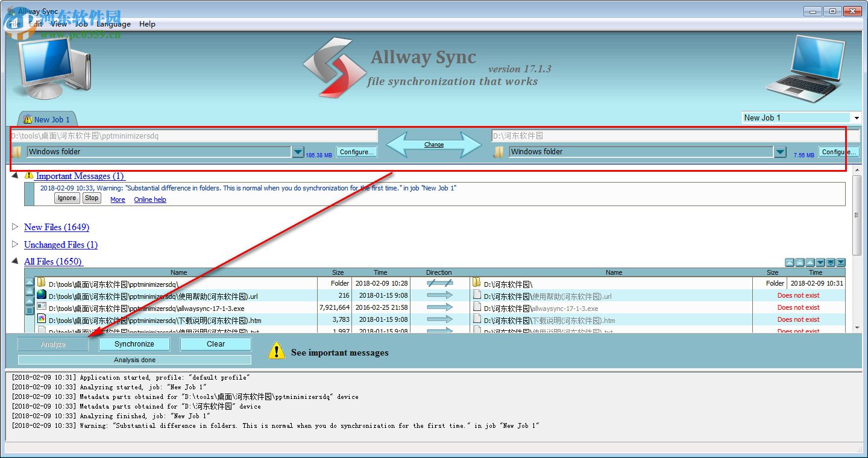Click the folder icon beside the left Windows folder box
The height and width of the screenshot is (458, 868).
point(17,152)
